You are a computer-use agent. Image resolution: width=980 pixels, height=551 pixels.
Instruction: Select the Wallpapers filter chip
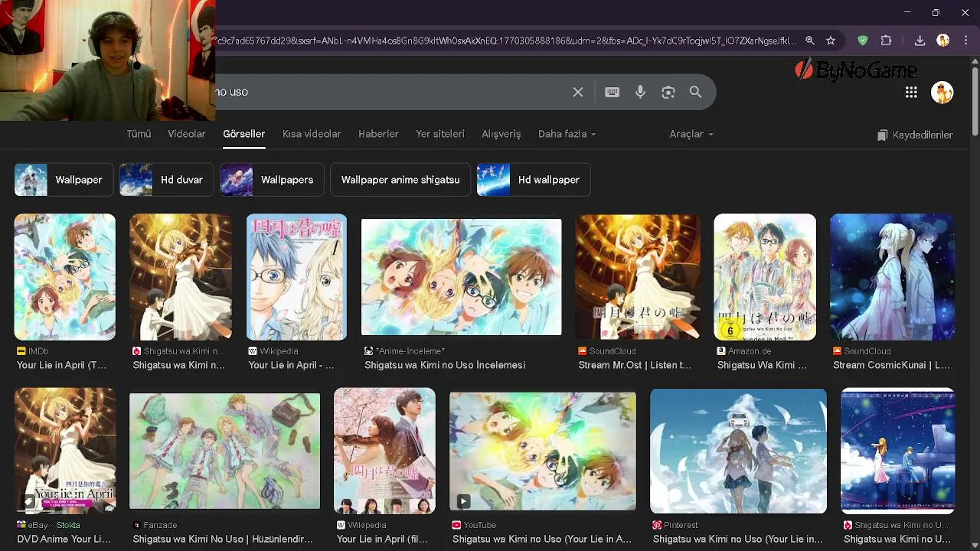point(272,180)
